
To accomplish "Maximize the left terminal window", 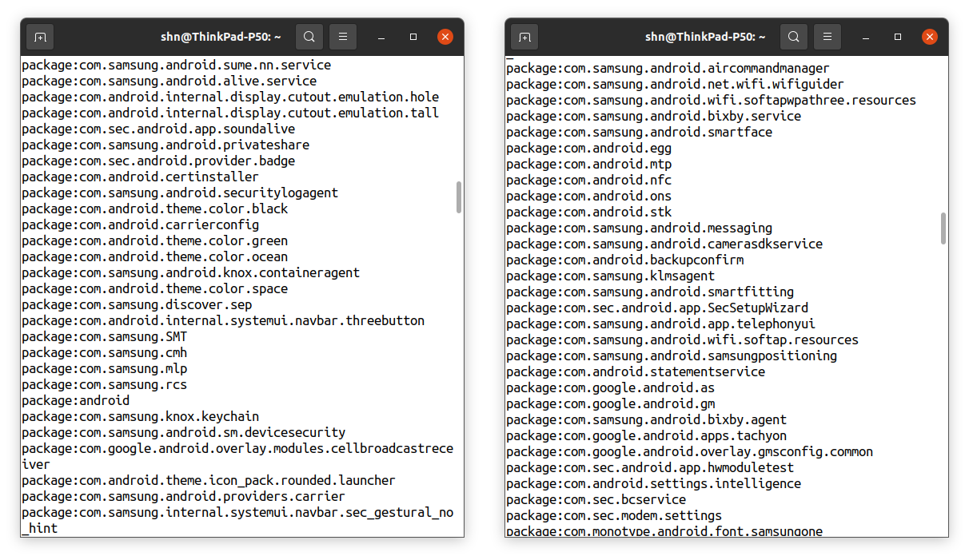I will coord(413,37).
